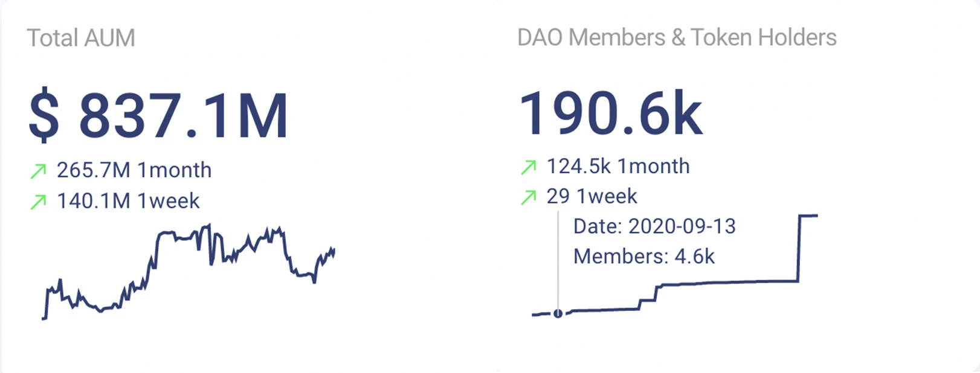Image resolution: width=980 pixels, height=373 pixels.
Task: Select the data point marker on members chart
Action: point(558,313)
